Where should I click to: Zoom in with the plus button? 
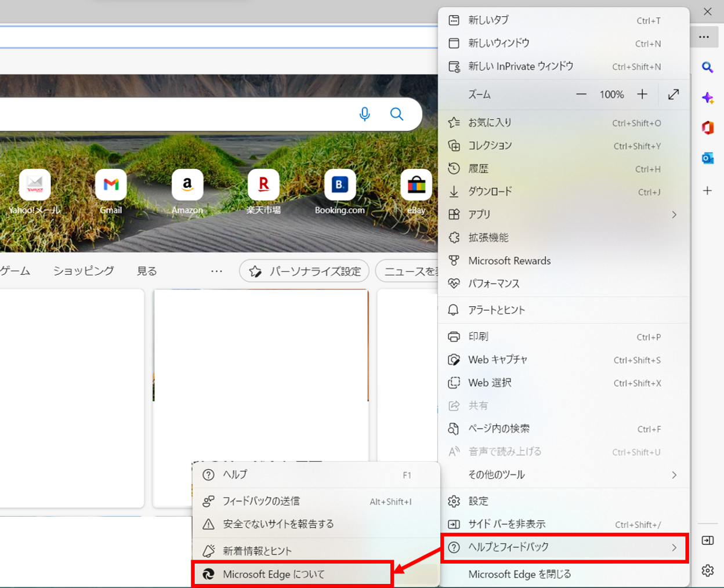(642, 95)
